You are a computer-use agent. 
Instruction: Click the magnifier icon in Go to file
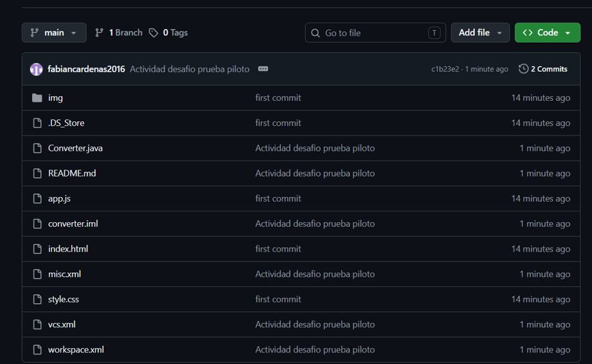click(315, 33)
